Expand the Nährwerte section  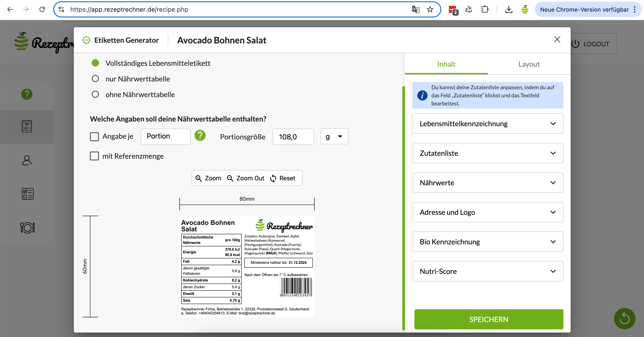click(x=488, y=183)
